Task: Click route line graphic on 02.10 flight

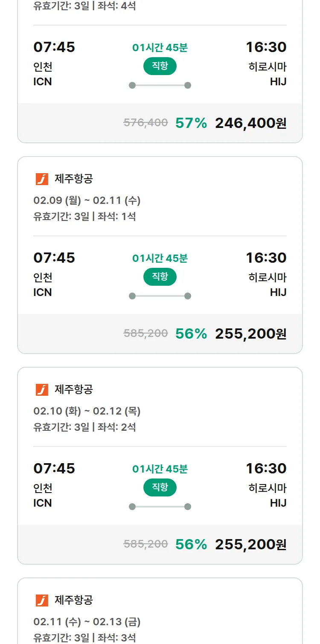Action: click(x=160, y=507)
